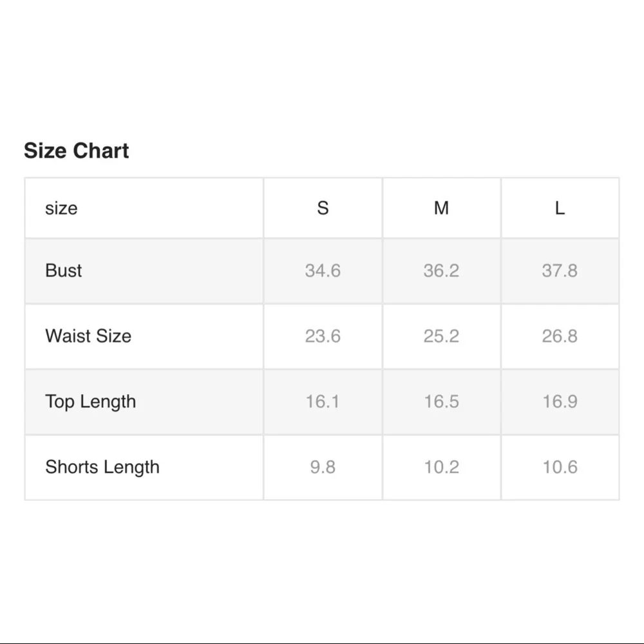Viewport: 644px width, 644px height.
Task: Click the 'size' header cell
Action: pyautogui.click(x=61, y=208)
